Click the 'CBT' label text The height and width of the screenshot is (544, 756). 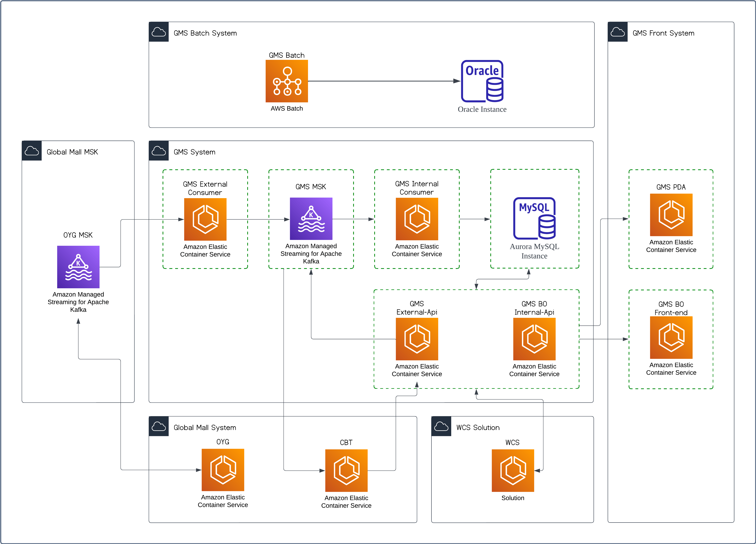(x=346, y=443)
